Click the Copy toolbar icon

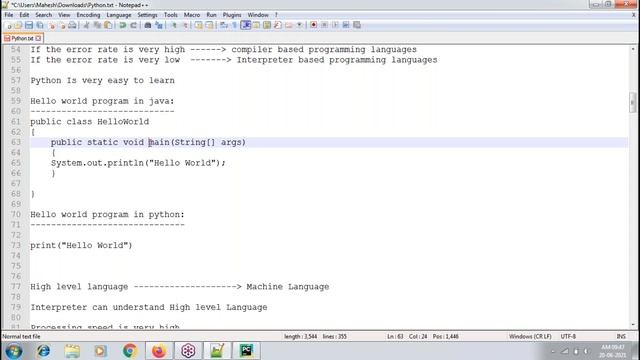(97, 25)
